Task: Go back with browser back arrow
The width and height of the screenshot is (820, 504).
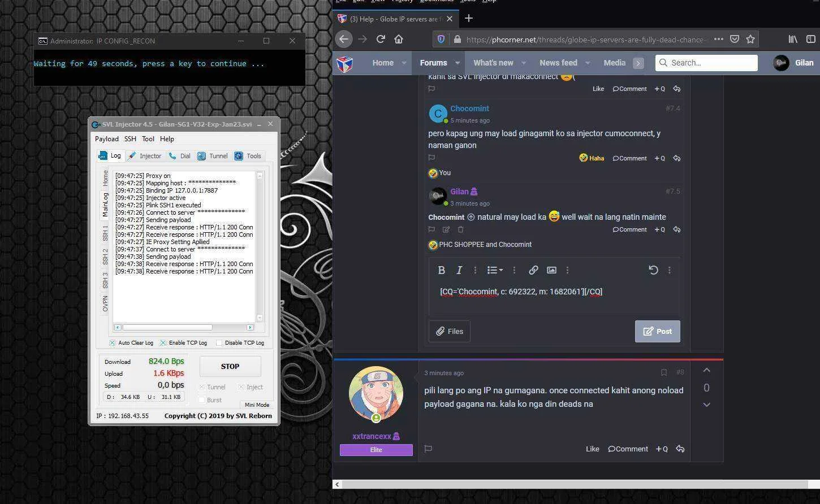Action: (343, 39)
